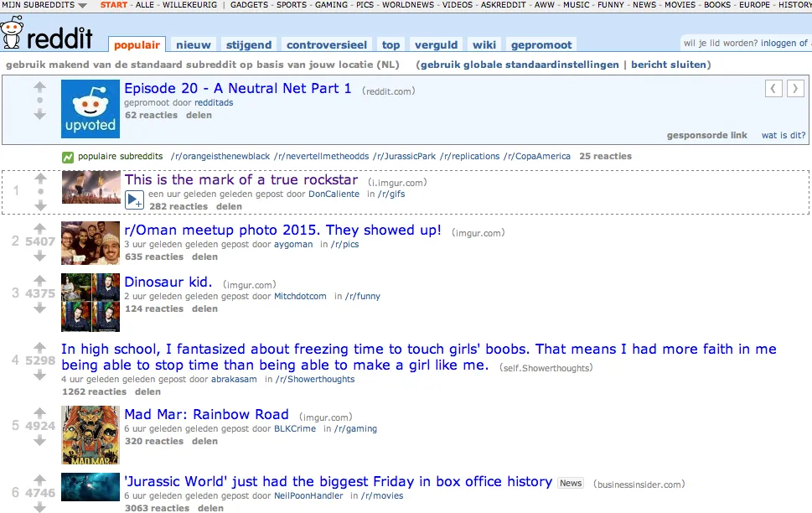The image size is (812, 513).
Task: Click GAMING in the top subreddit bar
Action: click(332, 5)
